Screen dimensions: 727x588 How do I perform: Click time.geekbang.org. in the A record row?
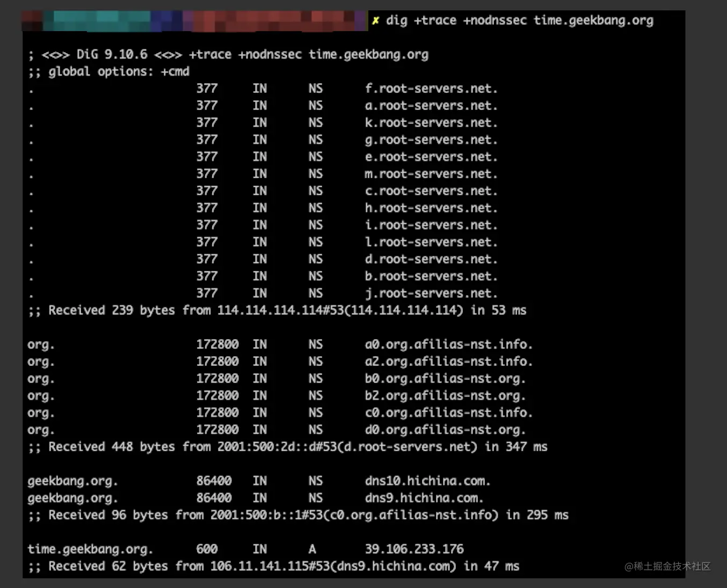(x=90, y=549)
